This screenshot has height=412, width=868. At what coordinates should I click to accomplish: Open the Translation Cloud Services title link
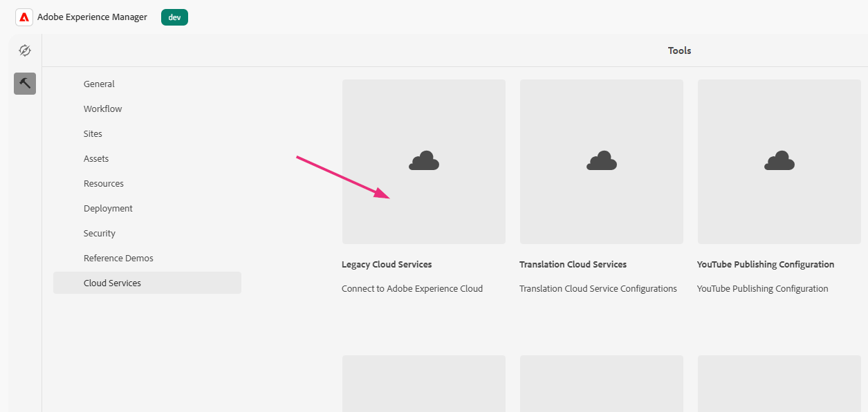pyautogui.click(x=573, y=265)
